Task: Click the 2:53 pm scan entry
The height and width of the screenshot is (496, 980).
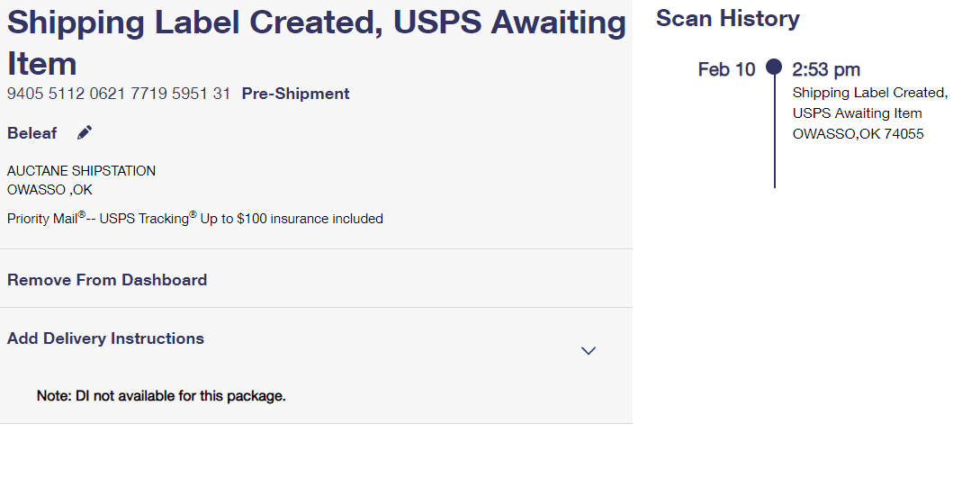Action: (x=826, y=69)
